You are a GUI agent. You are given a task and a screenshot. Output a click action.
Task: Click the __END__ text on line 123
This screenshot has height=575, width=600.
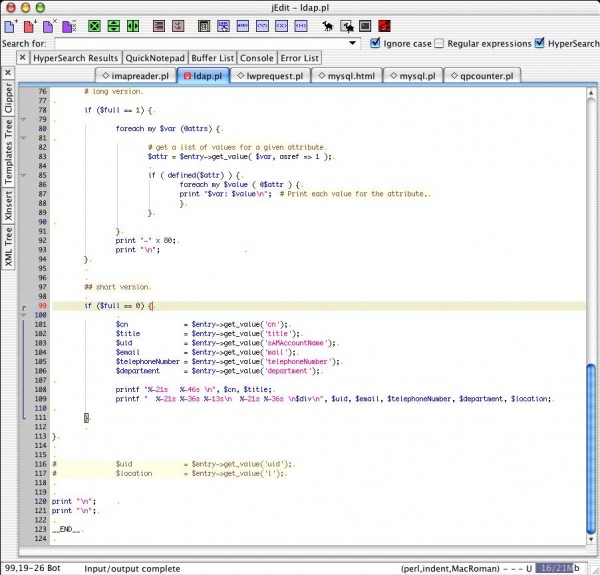pyautogui.click(x=66, y=529)
